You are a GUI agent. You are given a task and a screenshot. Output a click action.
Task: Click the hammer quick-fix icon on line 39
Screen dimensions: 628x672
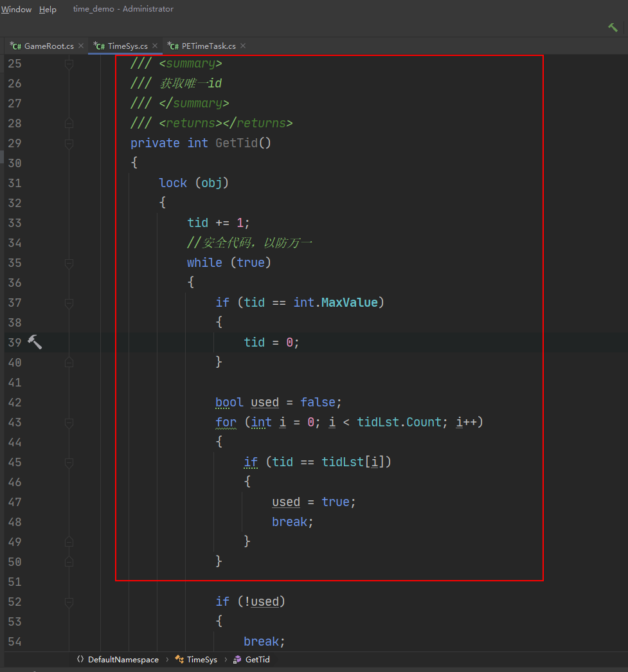pyautogui.click(x=35, y=342)
